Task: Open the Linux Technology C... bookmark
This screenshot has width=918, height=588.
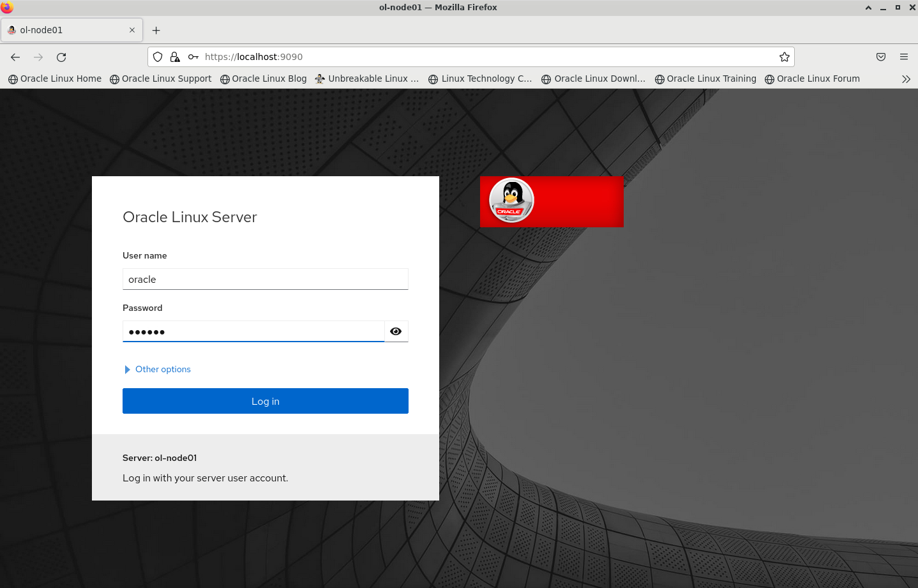Action: click(480, 79)
